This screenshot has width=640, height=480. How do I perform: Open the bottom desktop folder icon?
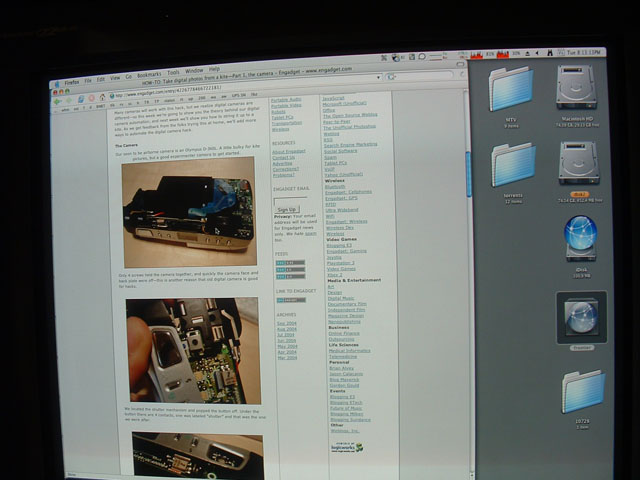point(582,391)
